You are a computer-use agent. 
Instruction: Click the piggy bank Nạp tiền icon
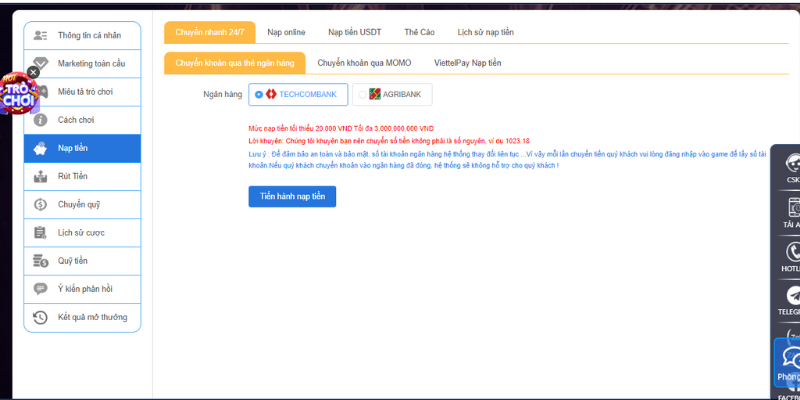pyautogui.click(x=40, y=148)
